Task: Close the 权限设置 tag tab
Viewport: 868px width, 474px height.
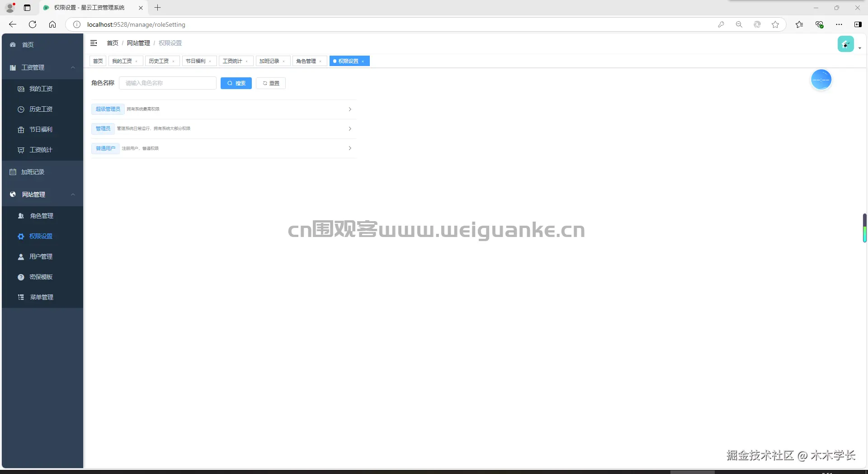Action: (363, 62)
